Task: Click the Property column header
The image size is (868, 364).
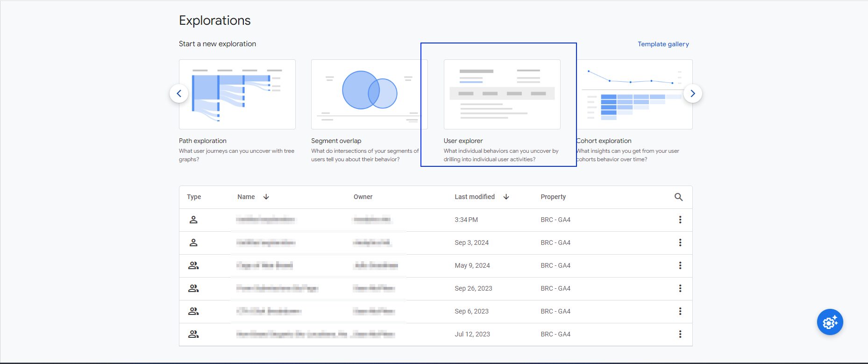Action: (x=553, y=197)
